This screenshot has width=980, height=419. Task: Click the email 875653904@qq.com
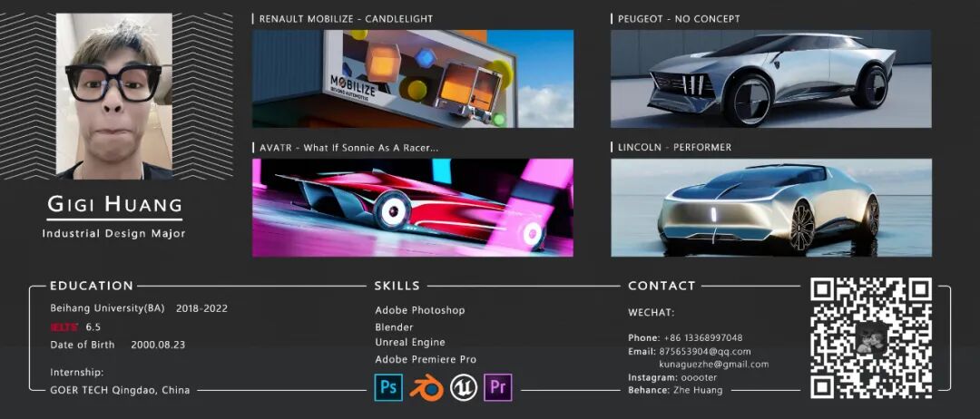pos(705,352)
